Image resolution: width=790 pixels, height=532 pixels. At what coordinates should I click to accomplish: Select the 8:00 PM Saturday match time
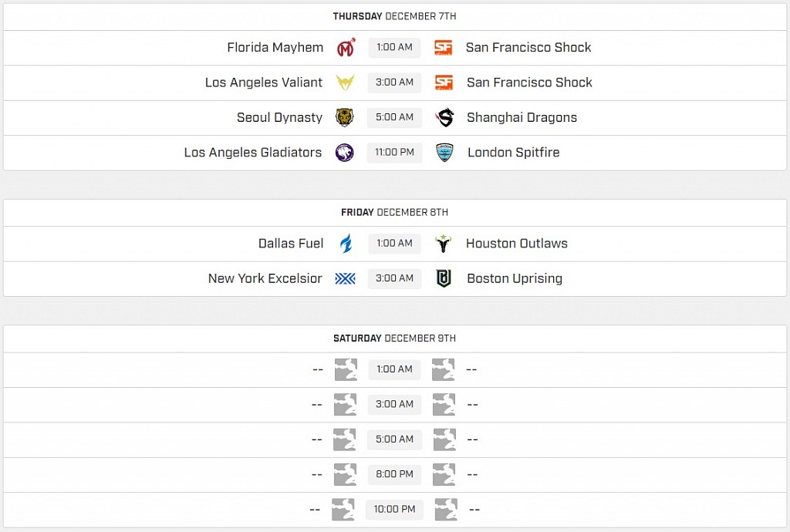394,473
